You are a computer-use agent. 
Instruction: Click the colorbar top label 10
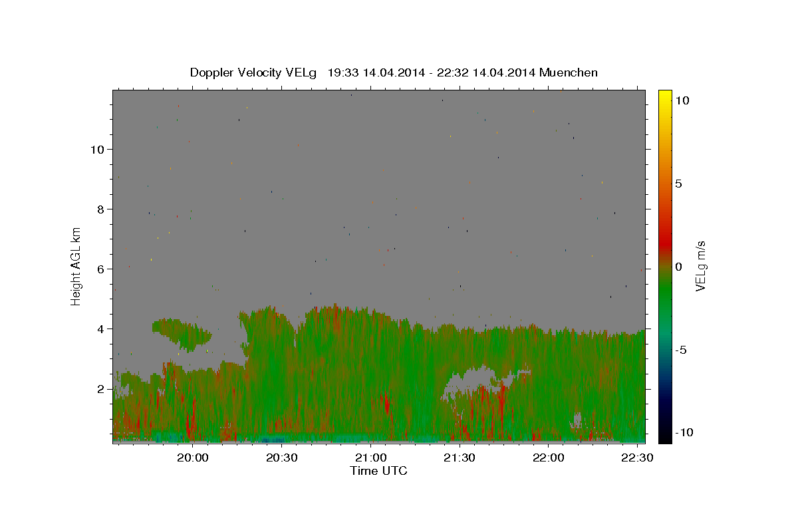click(682, 100)
